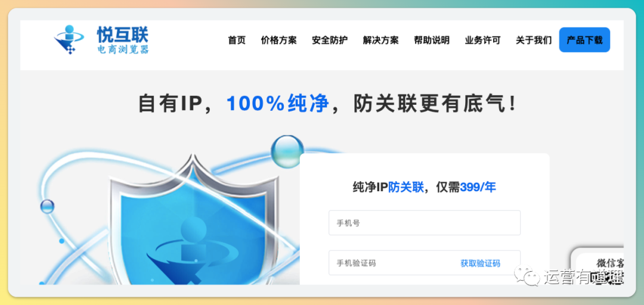Open the 微信客服 floating widget

(597, 266)
